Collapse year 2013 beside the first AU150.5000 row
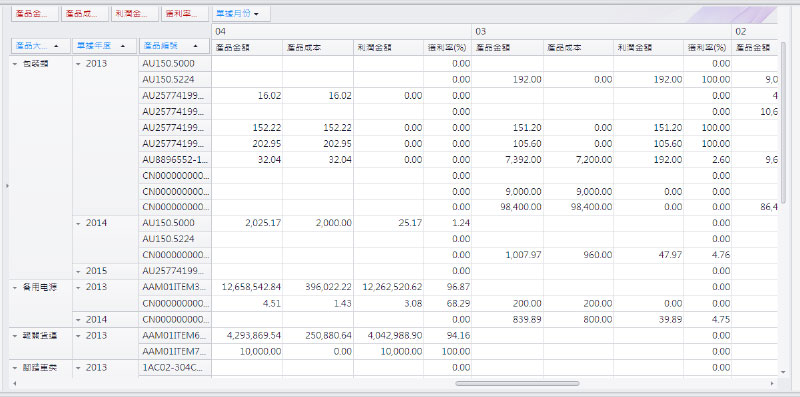The image size is (800, 397). click(78, 64)
